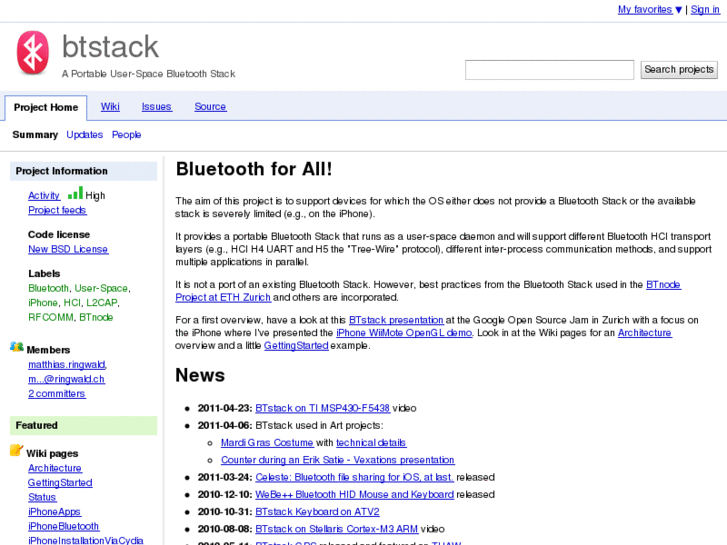Open the Project feeds link

pos(57,210)
